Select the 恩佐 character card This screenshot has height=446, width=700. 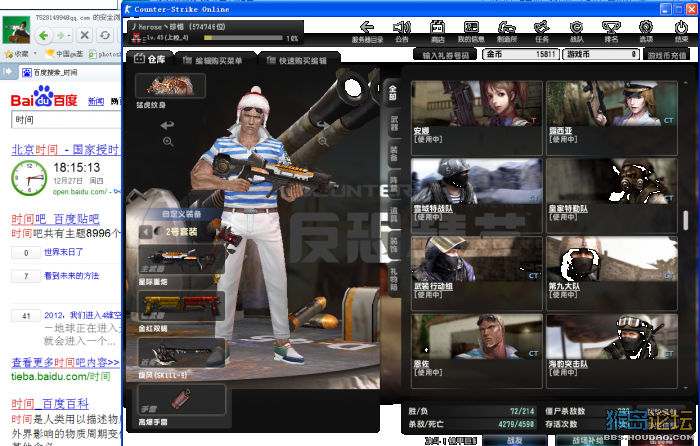click(x=476, y=351)
